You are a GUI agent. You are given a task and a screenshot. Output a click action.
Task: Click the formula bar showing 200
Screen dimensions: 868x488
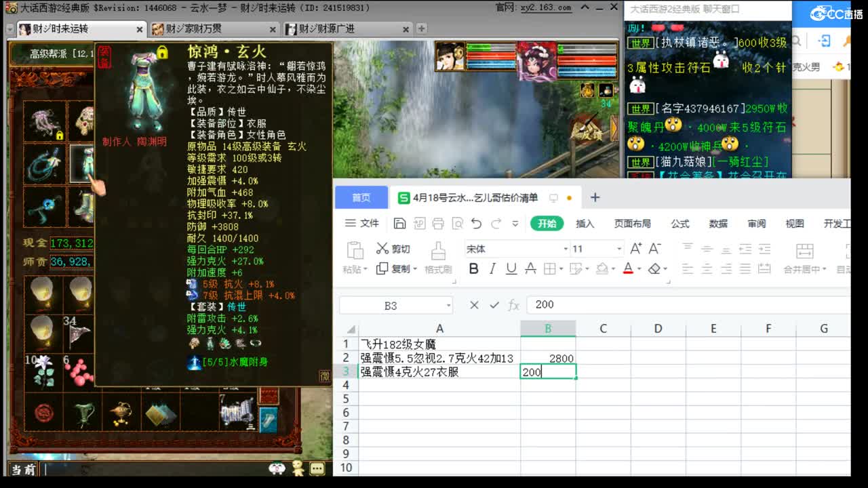click(688, 305)
